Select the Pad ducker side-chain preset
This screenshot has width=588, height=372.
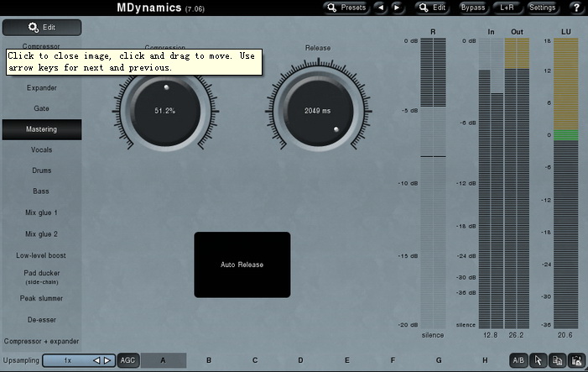[42, 277]
